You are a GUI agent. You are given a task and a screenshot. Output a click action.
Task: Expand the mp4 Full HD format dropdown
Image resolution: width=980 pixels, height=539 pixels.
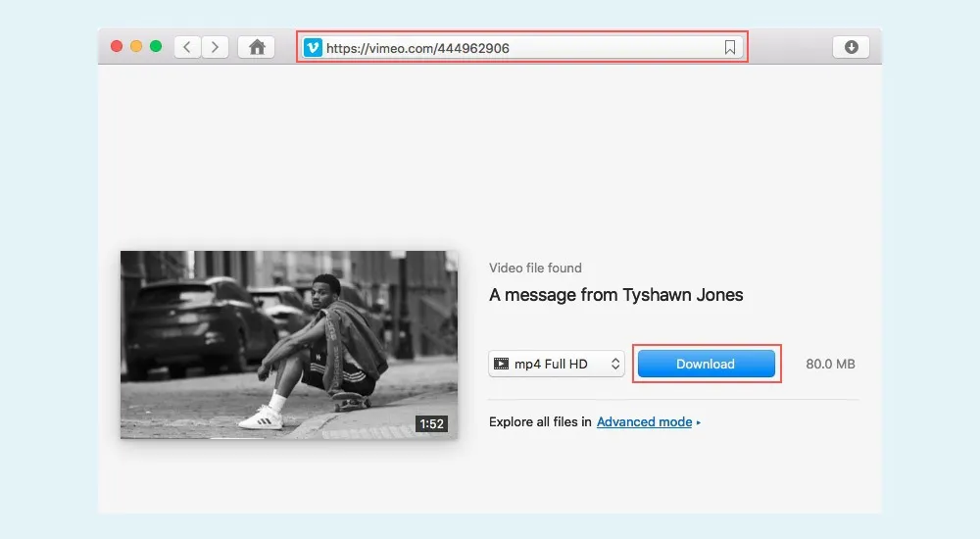click(557, 364)
